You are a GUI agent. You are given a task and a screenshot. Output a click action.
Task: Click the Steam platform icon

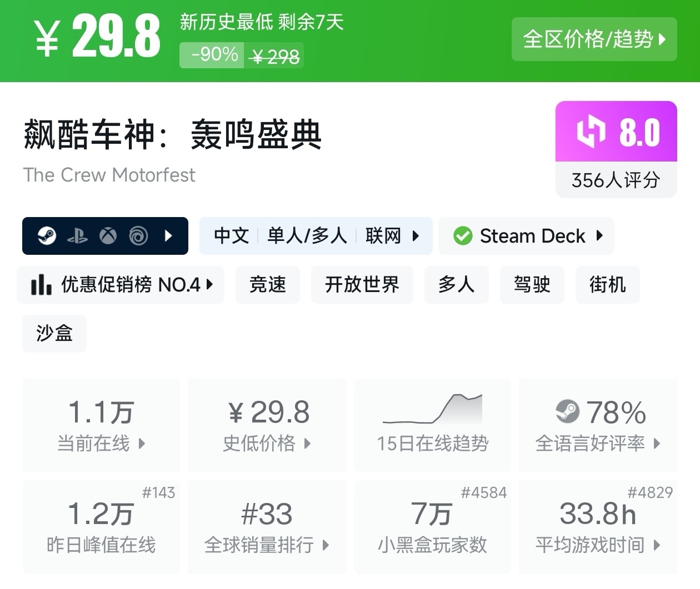tap(47, 236)
